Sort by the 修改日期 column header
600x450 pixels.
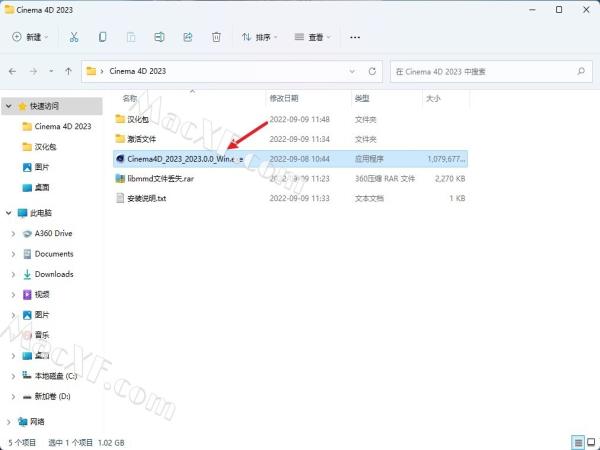point(284,98)
